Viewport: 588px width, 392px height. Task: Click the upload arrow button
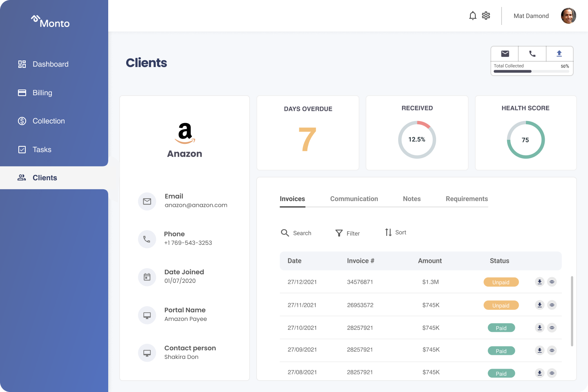559,54
